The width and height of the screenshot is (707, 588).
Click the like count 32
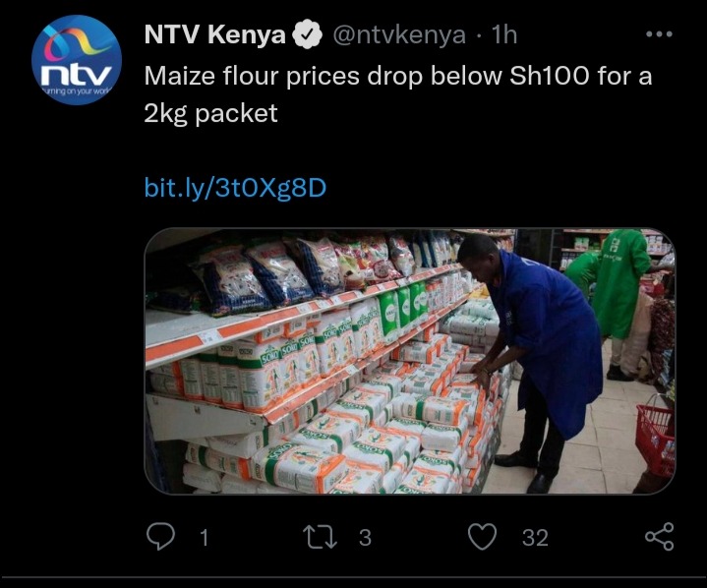(535, 538)
